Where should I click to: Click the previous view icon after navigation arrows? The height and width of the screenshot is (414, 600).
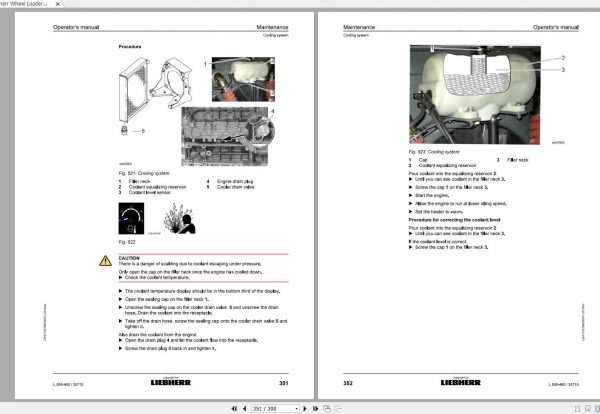(x=327, y=409)
